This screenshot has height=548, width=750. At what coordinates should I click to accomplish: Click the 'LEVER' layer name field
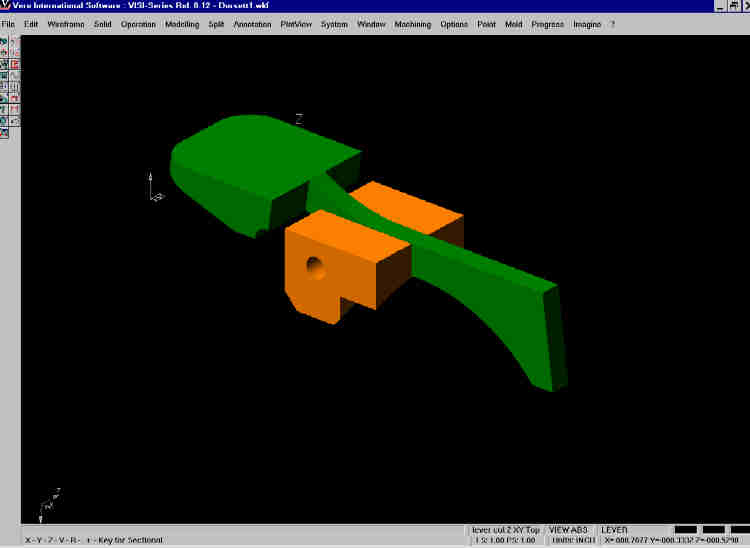tap(614, 530)
